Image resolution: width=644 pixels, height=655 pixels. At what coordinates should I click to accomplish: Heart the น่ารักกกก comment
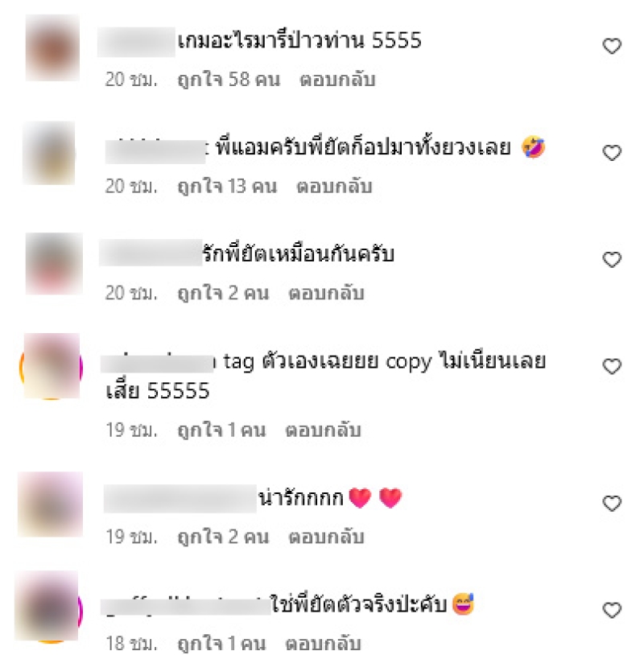click(612, 504)
